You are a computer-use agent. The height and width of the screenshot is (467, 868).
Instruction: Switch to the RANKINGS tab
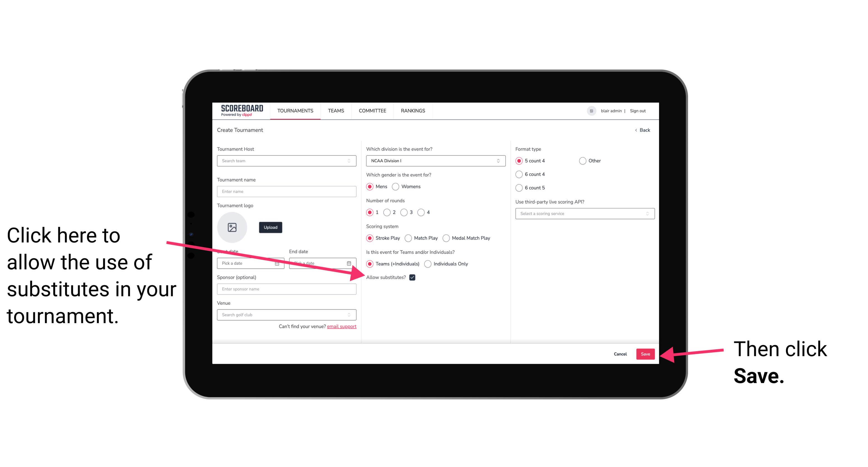pos(413,111)
